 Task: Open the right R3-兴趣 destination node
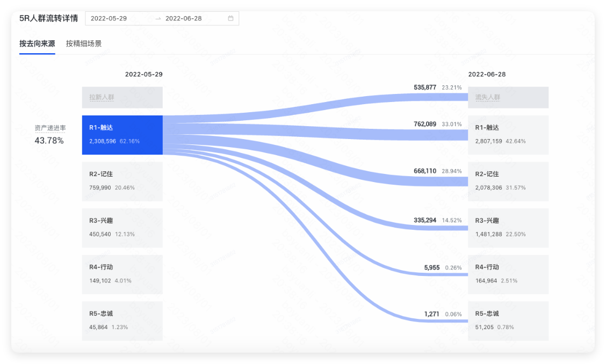point(508,228)
